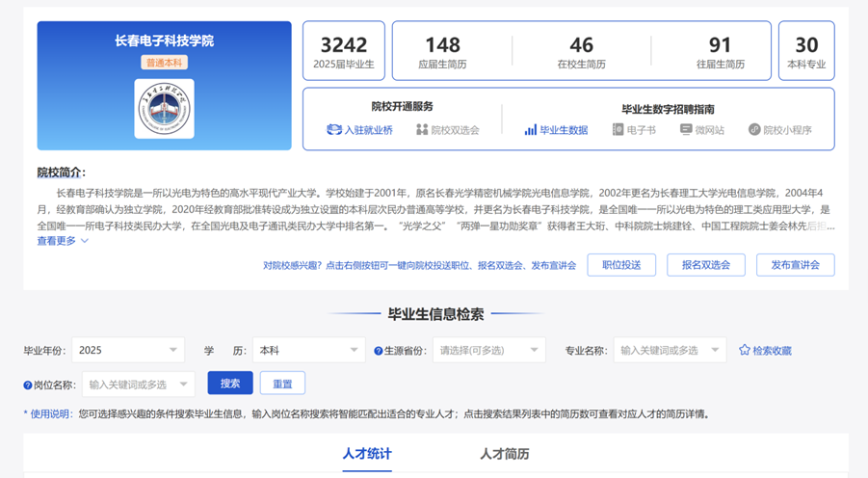Click the help icon next to 生源省份
Image resolution: width=868 pixels, height=478 pixels.
click(x=378, y=351)
